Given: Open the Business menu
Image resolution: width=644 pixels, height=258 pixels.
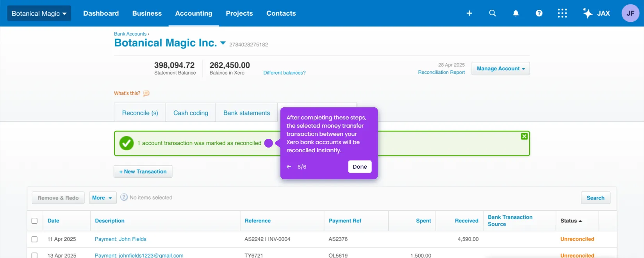Looking at the screenshot, I should (x=147, y=13).
